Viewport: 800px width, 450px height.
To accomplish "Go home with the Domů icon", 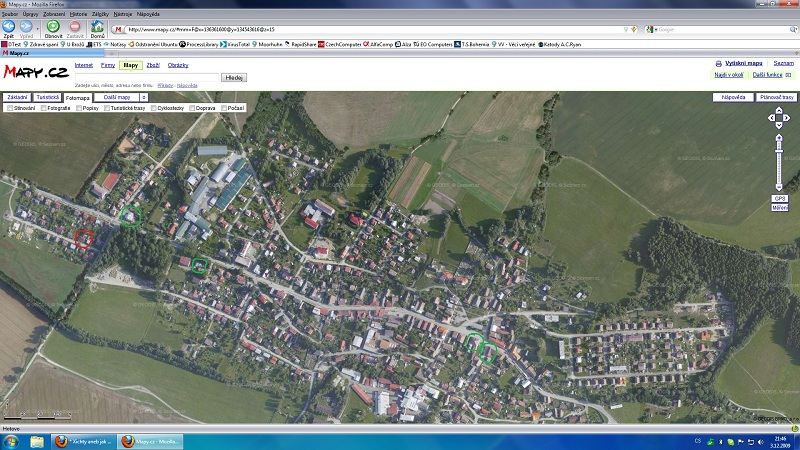I will [x=97, y=26].
